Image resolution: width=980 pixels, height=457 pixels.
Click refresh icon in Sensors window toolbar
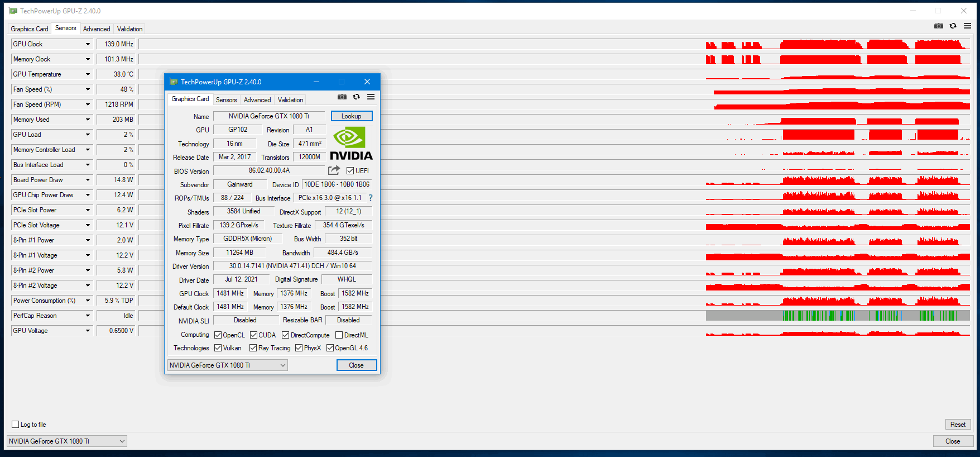[953, 26]
